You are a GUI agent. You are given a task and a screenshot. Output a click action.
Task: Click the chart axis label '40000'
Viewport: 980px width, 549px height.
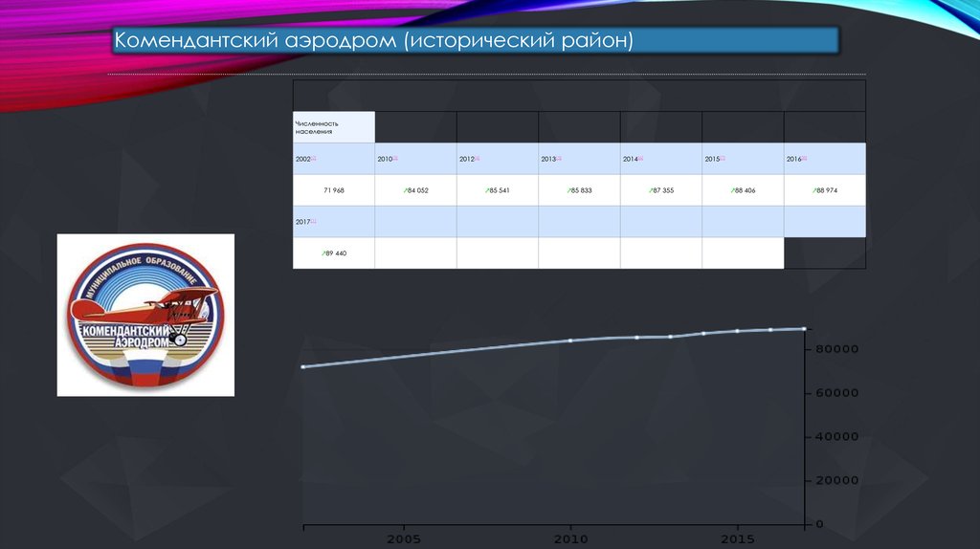(836, 436)
